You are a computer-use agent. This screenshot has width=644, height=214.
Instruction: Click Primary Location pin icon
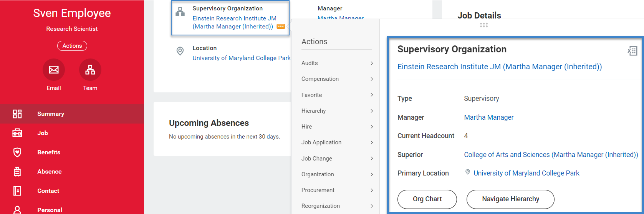pos(468,172)
